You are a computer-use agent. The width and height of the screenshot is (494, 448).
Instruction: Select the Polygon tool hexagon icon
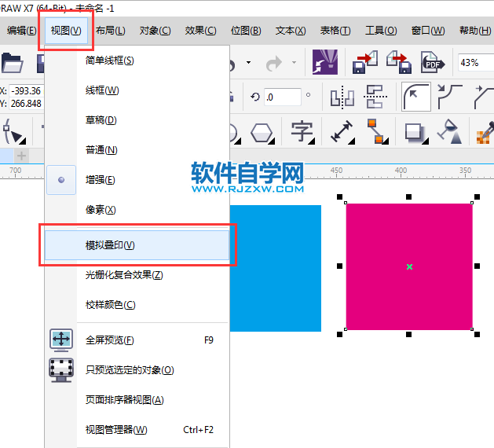[262, 131]
